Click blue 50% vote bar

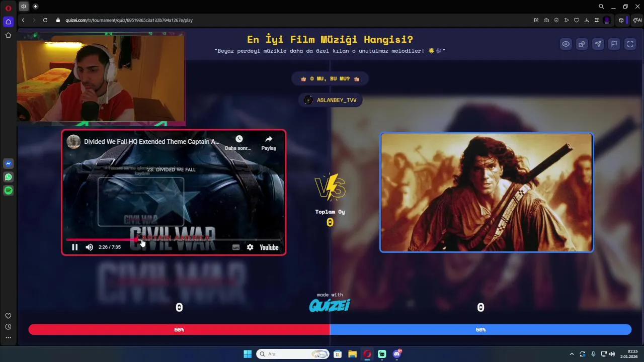480,330
